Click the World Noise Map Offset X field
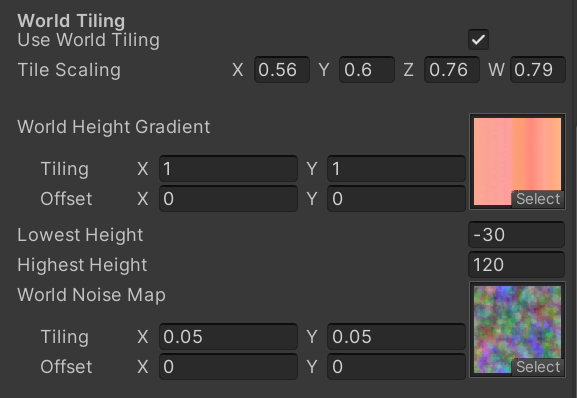The width and height of the screenshot is (577, 398). (x=228, y=367)
